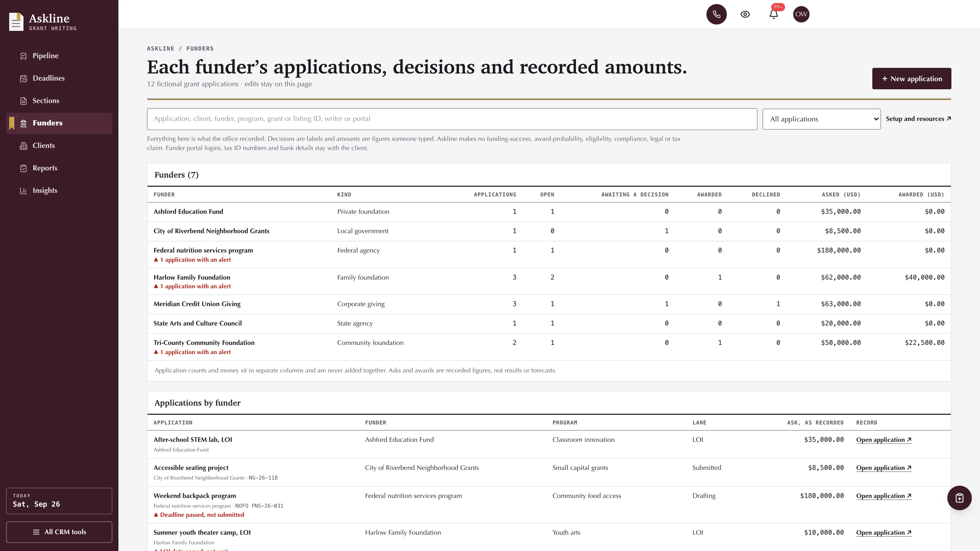The width and height of the screenshot is (980, 551).
Task: Open application for Weekend backpack program
Action: pos(884,496)
